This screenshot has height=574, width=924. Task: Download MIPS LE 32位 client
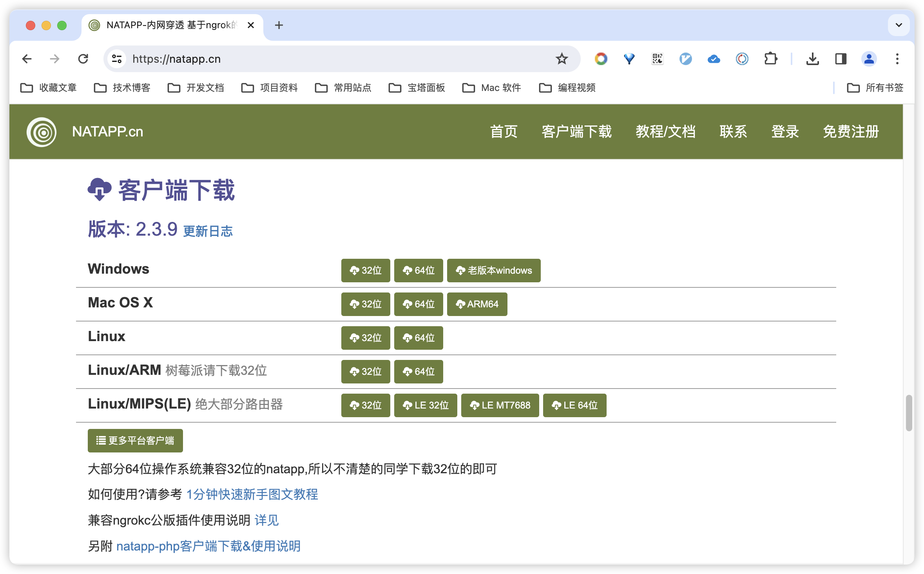426,405
